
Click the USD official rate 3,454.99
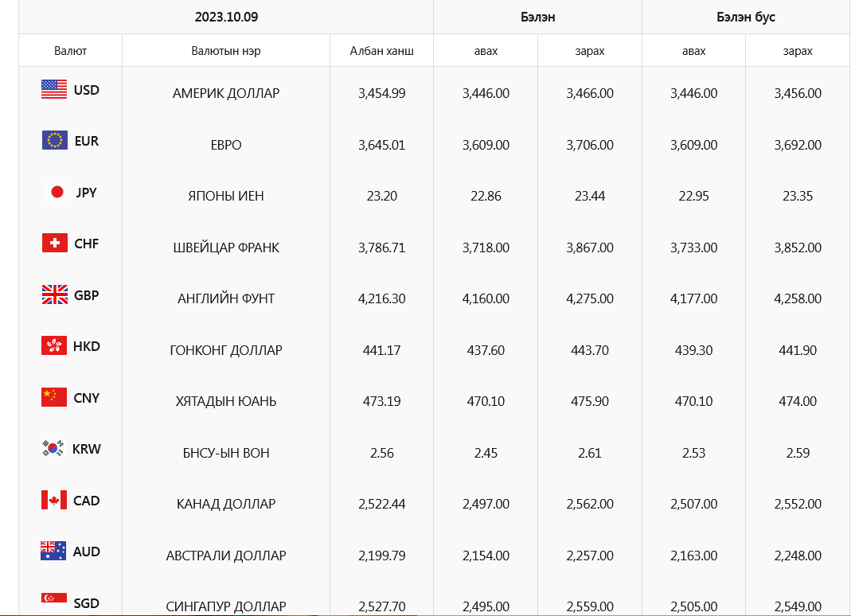[x=382, y=93]
